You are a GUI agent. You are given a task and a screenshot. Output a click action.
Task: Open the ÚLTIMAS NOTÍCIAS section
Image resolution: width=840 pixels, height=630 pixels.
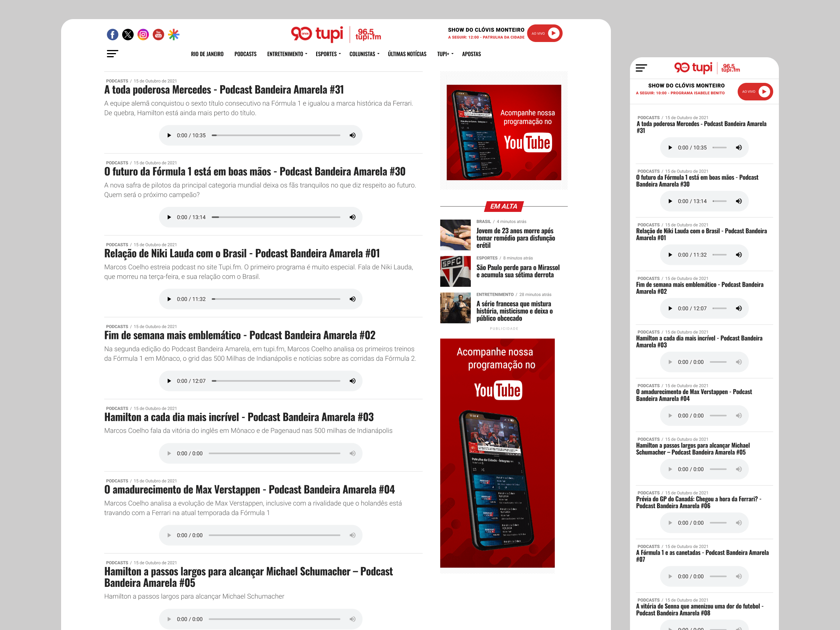pos(407,54)
